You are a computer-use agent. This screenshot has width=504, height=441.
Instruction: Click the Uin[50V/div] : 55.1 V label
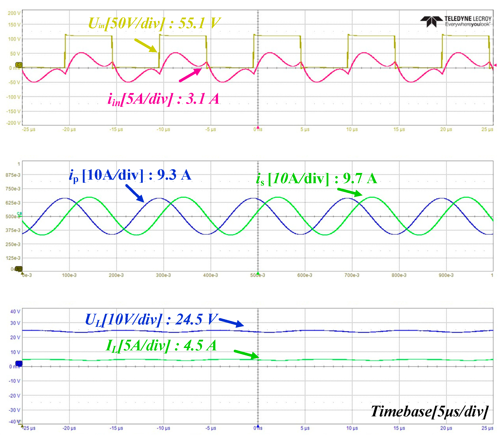click(154, 23)
